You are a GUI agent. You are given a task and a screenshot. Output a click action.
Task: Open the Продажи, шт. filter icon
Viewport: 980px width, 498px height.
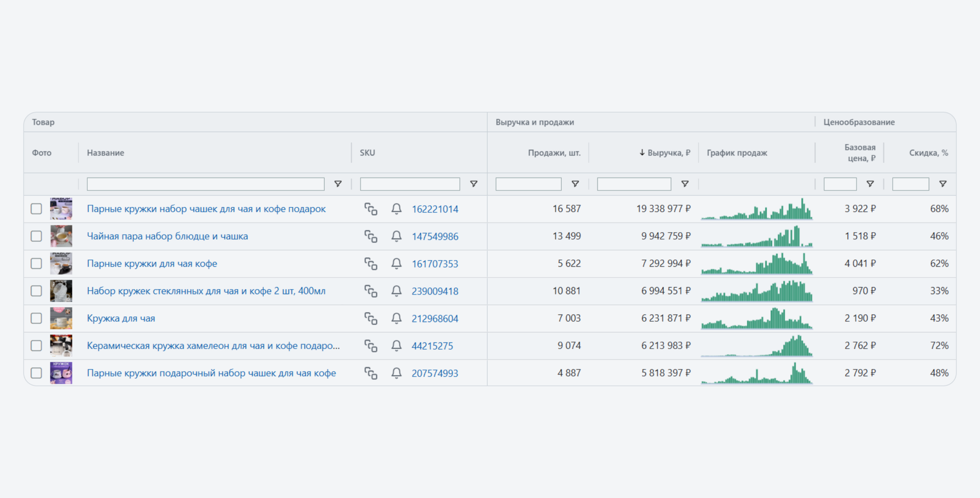click(x=576, y=184)
